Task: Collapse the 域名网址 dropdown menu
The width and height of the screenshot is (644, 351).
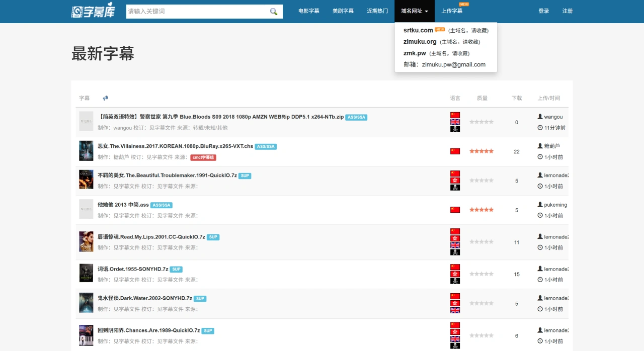Action: 415,11
